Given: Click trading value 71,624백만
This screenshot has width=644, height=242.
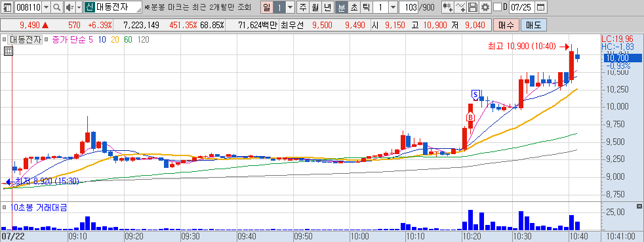Looking at the screenshot, I should (258, 25).
